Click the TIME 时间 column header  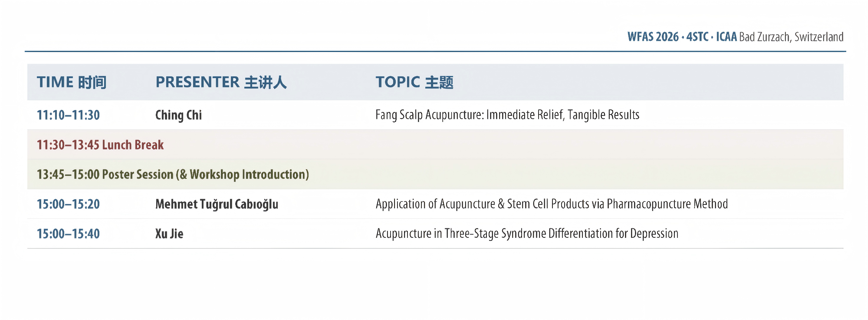(x=71, y=82)
